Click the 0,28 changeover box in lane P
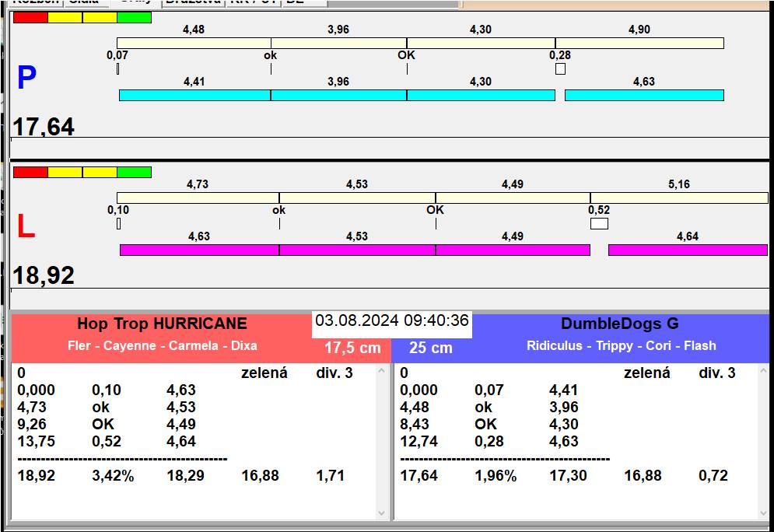Viewport: 774px width, 532px height. [560, 69]
